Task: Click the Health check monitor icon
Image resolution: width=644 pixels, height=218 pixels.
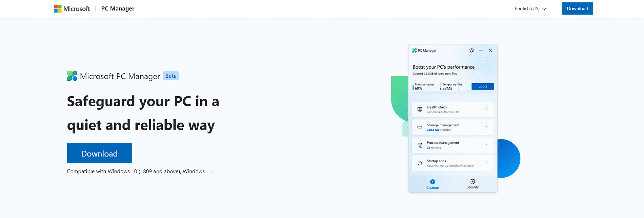Action: point(420,109)
